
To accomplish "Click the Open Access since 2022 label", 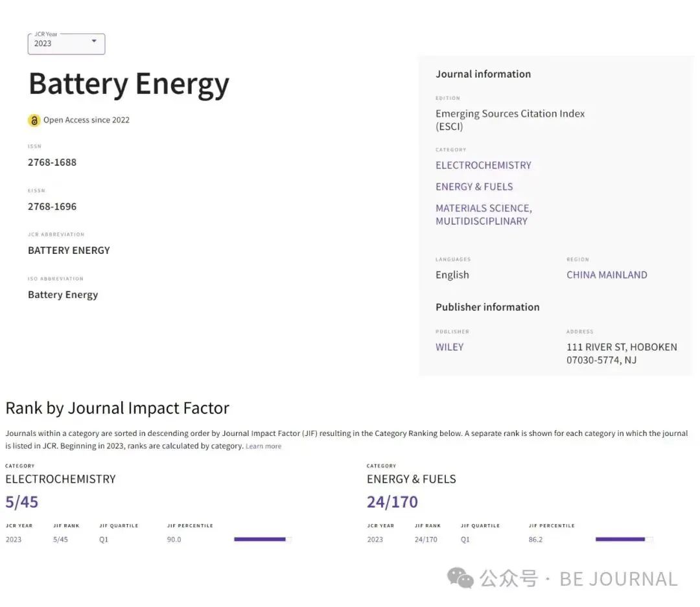I will [x=86, y=120].
